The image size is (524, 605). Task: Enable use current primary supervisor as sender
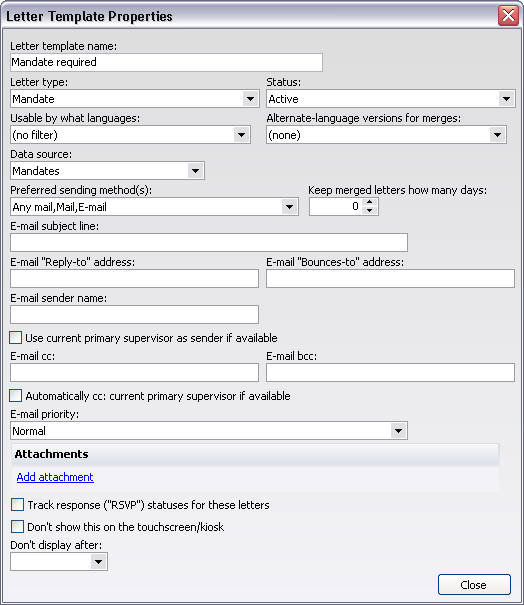(x=15, y=338)
